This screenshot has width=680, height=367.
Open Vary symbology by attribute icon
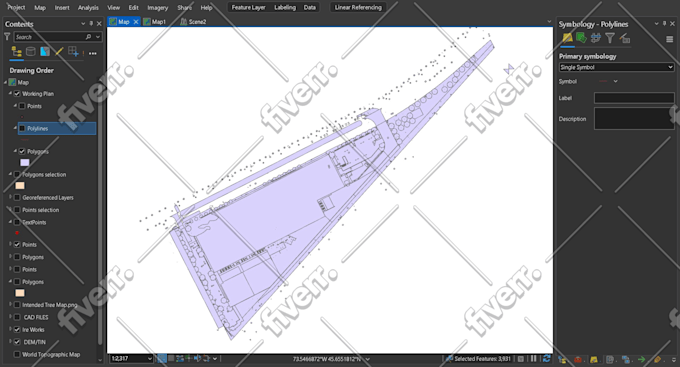click(581, 38)
